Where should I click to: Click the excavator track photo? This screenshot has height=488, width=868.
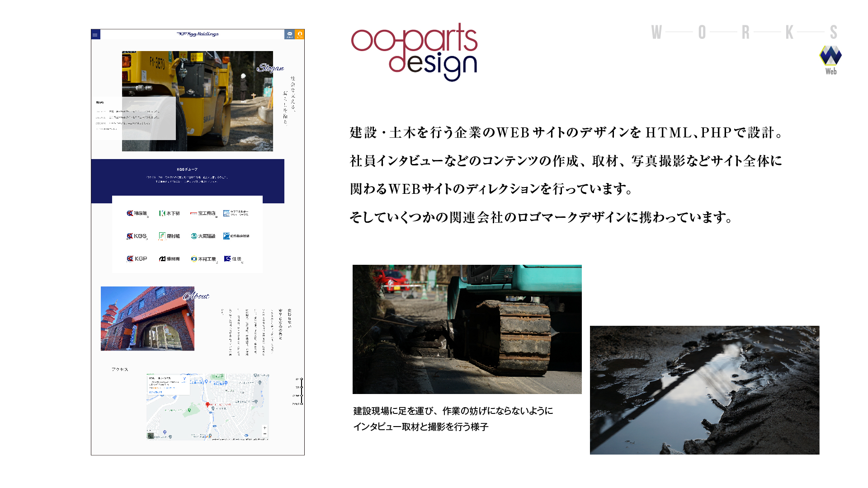[467, 329]
